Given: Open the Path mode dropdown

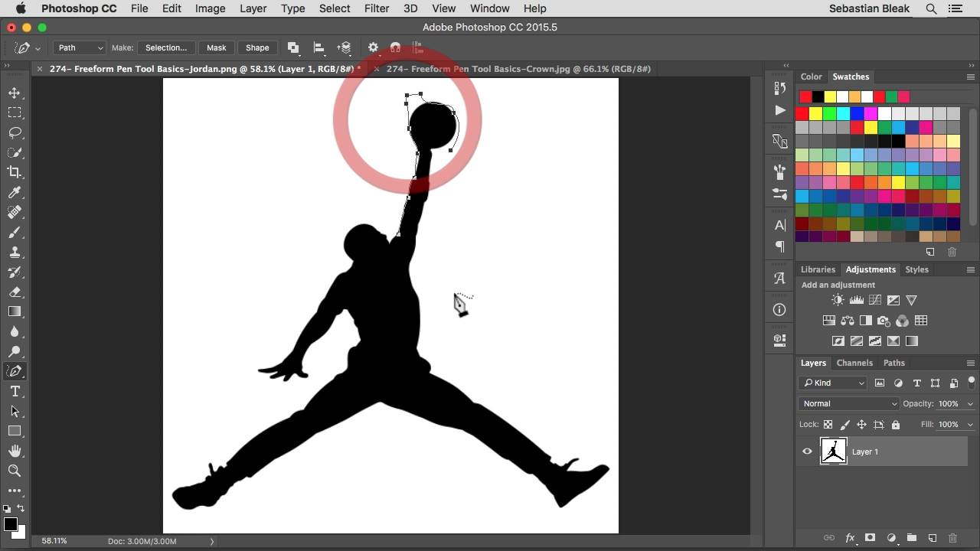Looking at the screenshot, I should (x=79, y=47).
